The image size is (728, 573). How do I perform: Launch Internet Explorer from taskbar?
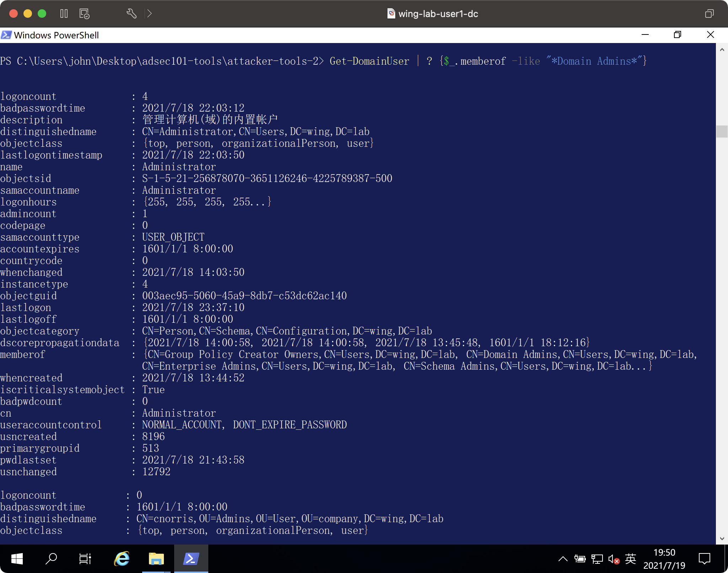[x=122, y=559]
